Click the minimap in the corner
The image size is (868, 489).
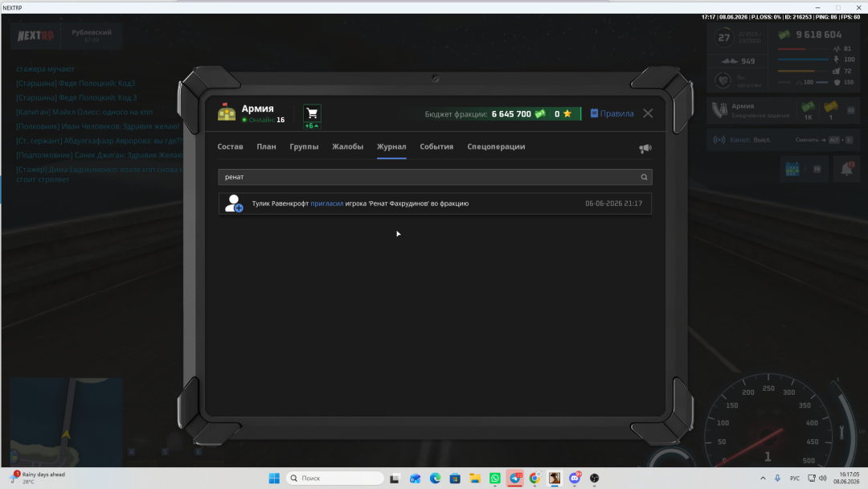point(66,422)
